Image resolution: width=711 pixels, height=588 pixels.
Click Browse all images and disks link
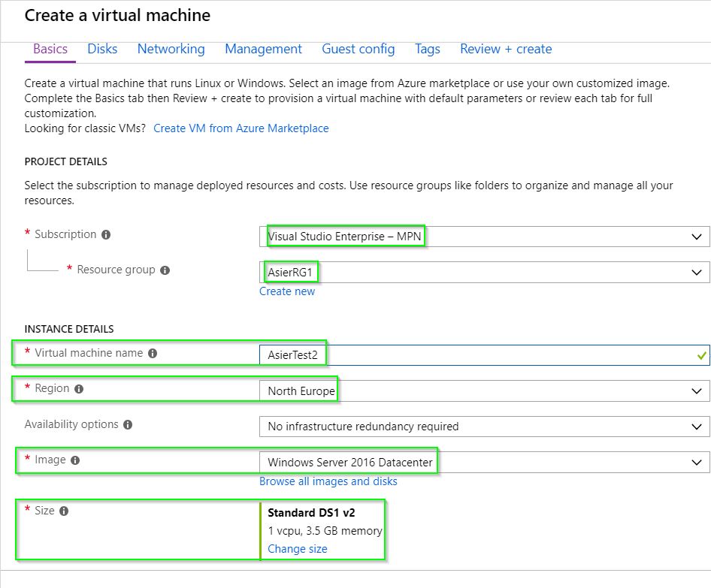click(x=328, y=481)
